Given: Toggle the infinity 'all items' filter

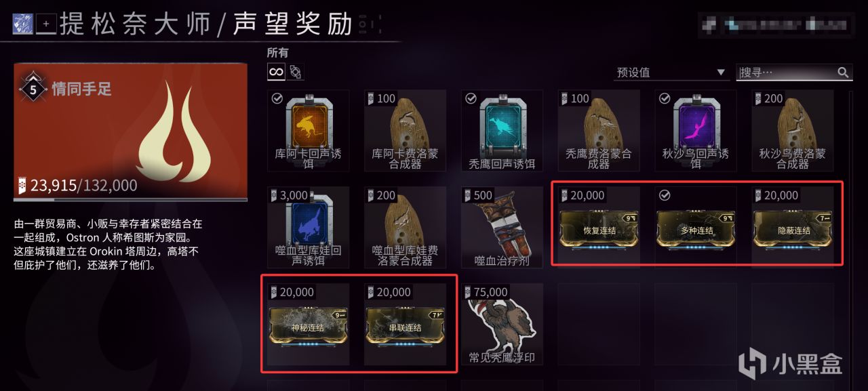Looking at the screenshot, I should (x=276, y=71).
